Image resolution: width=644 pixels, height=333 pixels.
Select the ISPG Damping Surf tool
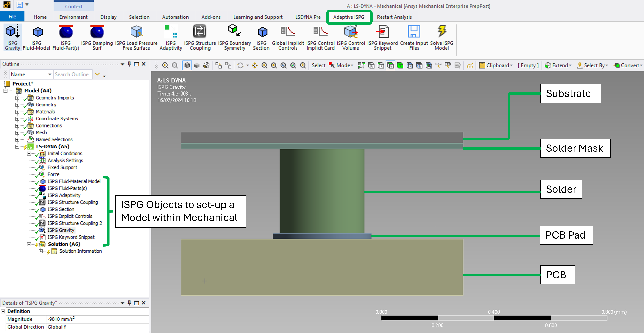[97, 37]
